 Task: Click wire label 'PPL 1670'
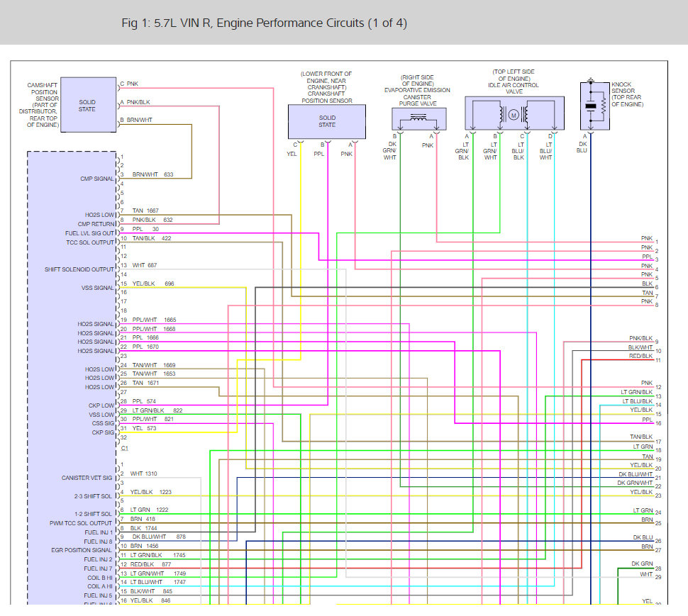point(145,347)
